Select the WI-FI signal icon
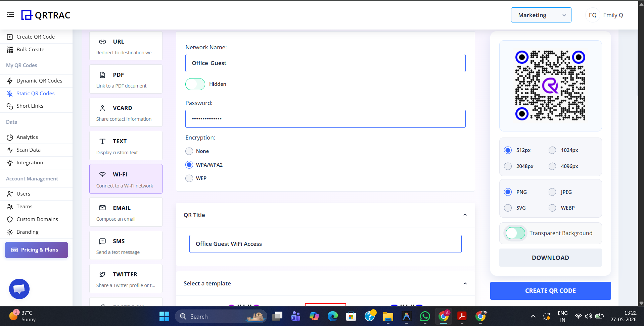The image size is (644, 326). 102,174
